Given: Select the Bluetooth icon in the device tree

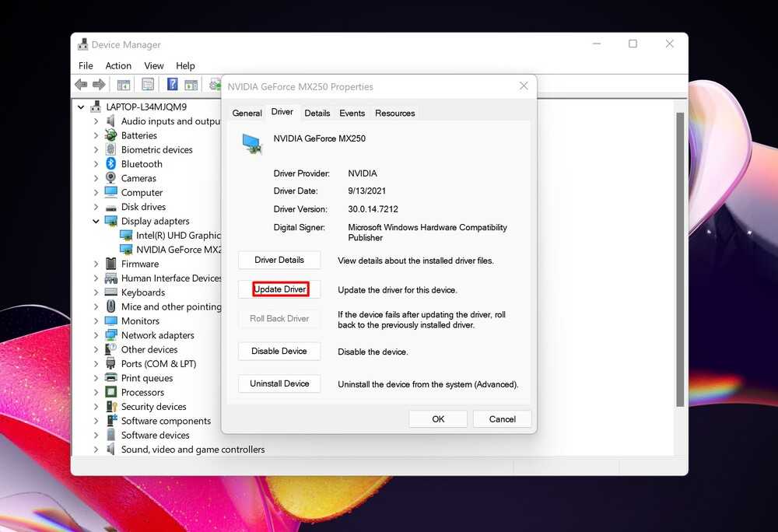Looking at the screenshot, I should pos(110,164).
